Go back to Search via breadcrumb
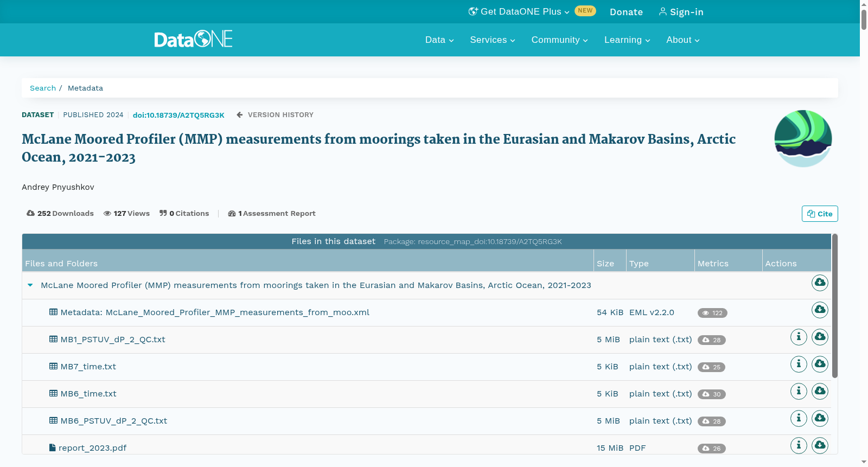The image size is (868, 467). click(x=43, y=88)
